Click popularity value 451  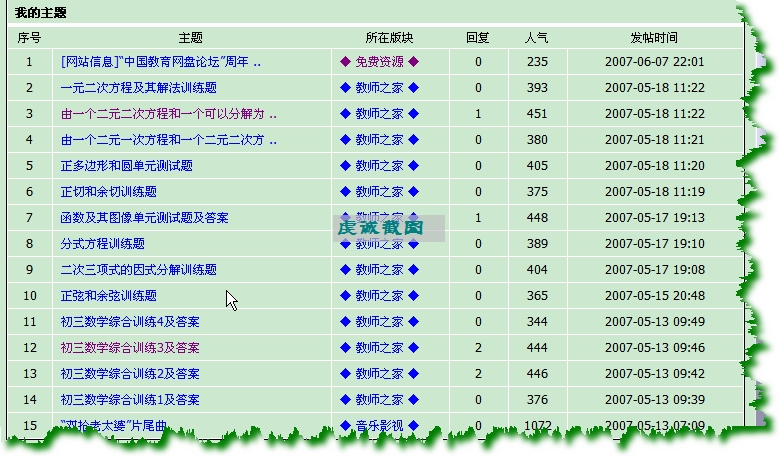(537, 114)
